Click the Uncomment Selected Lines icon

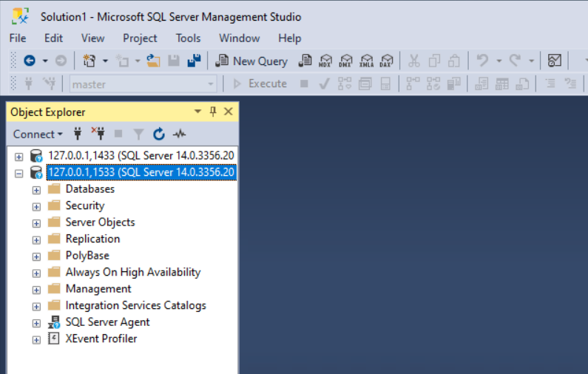570,84
